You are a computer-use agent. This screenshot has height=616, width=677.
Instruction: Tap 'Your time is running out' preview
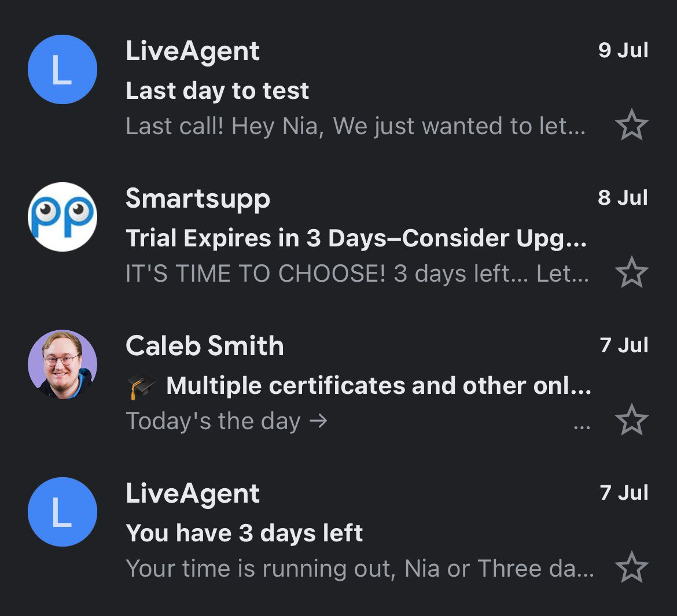point(359,569)
